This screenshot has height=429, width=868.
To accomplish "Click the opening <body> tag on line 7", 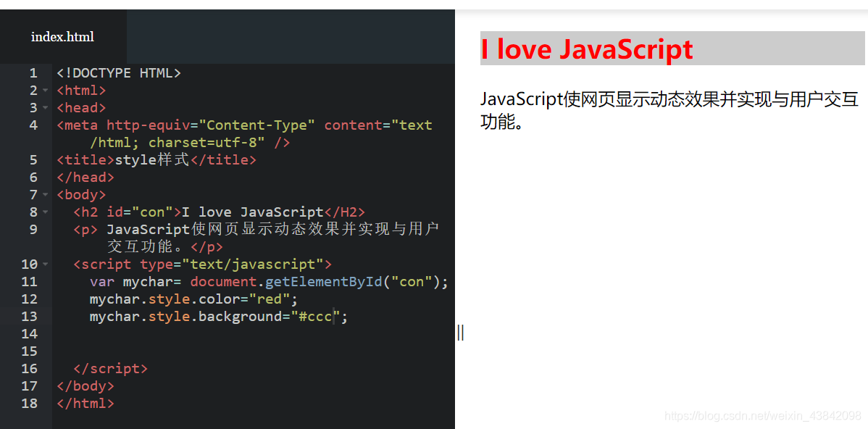I will [81, 195].
